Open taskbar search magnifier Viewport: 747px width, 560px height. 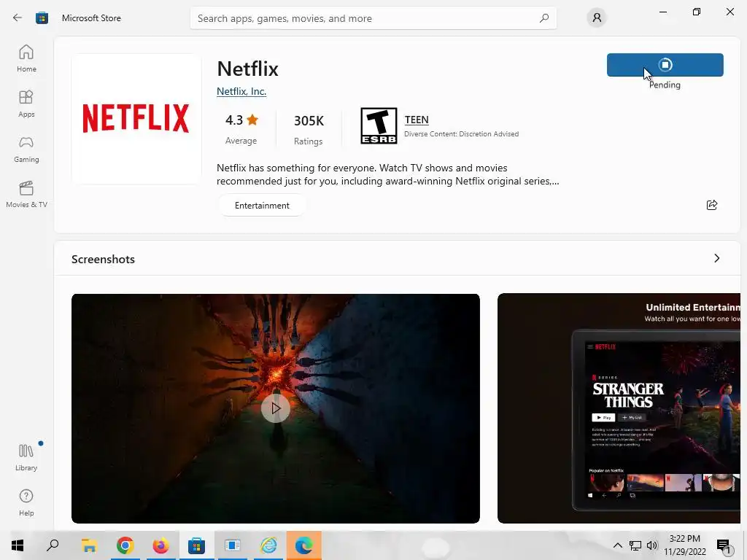(53, 545)
